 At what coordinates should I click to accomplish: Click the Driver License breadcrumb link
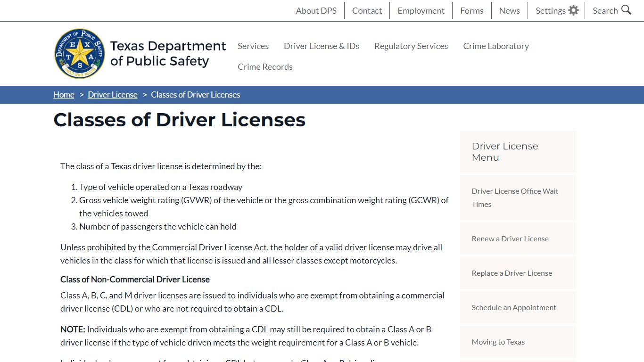tap(113, 95)
